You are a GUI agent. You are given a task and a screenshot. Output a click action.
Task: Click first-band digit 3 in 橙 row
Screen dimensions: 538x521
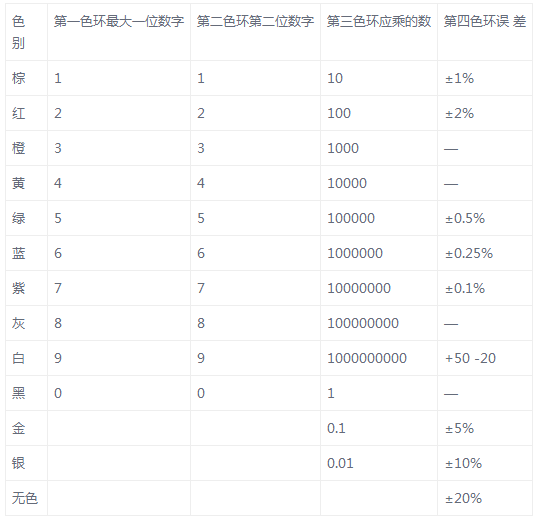click(x=58, y=149)
